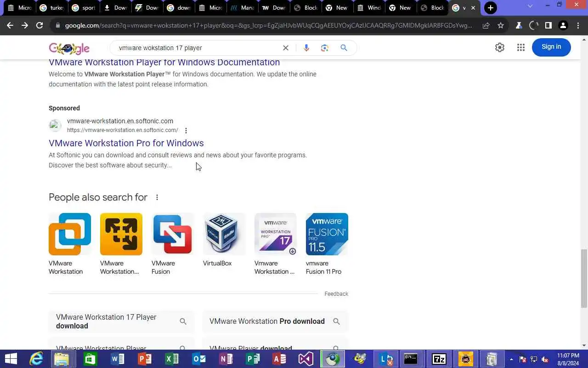This screenshot has height=368, width=588.
Task: Switch to the 'turke' Google tab
Action: [x=51, y=8]
